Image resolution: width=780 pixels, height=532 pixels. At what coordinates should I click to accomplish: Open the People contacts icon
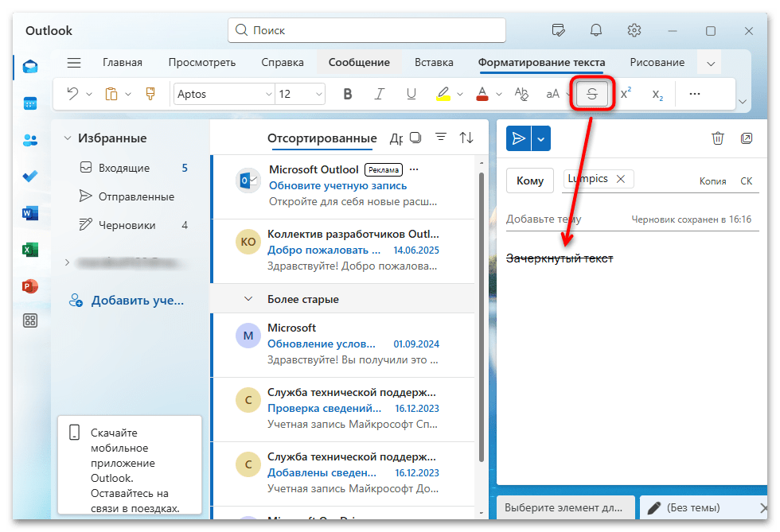pyautogui.click(x=30, y=140)
